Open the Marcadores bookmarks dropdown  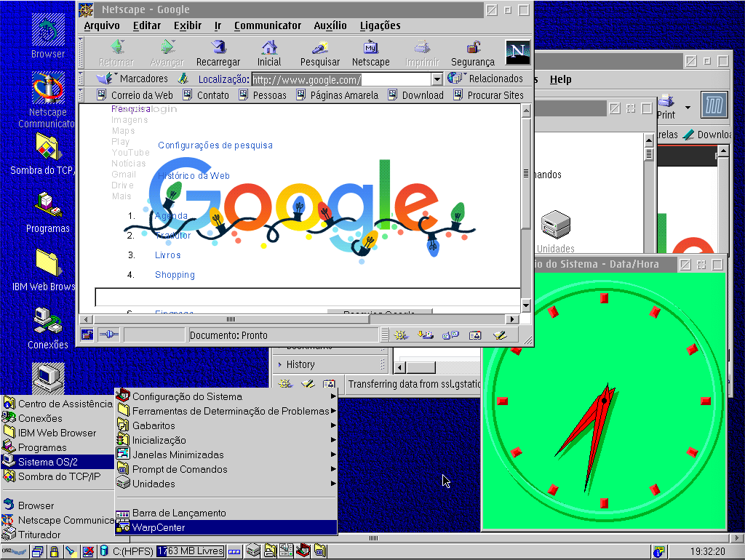point(135,79)
